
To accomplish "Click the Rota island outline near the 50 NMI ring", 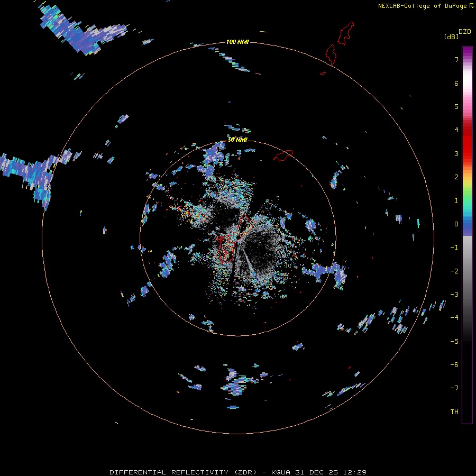I will [x=283, y=155].
